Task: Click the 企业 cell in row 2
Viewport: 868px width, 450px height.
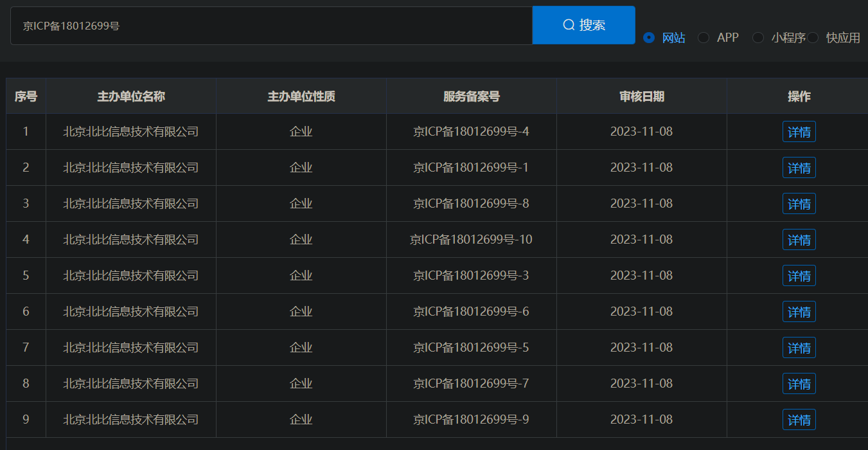Action: [301, 168]
